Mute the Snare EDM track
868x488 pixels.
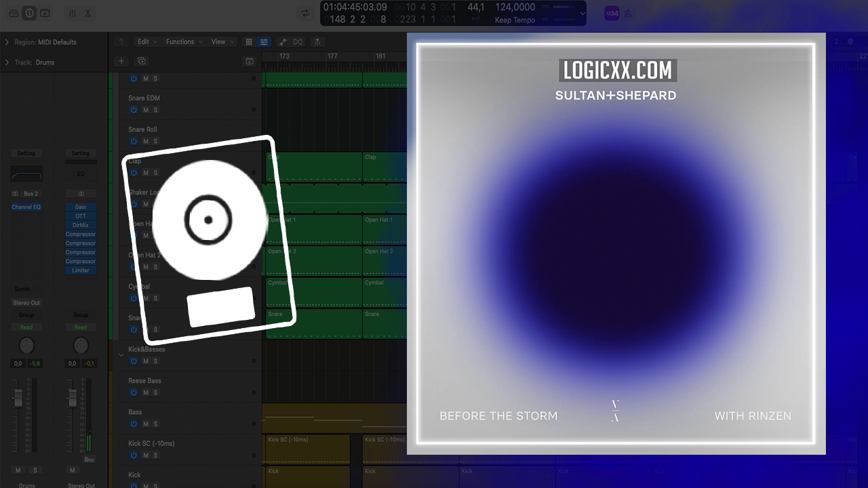[145, 110]
